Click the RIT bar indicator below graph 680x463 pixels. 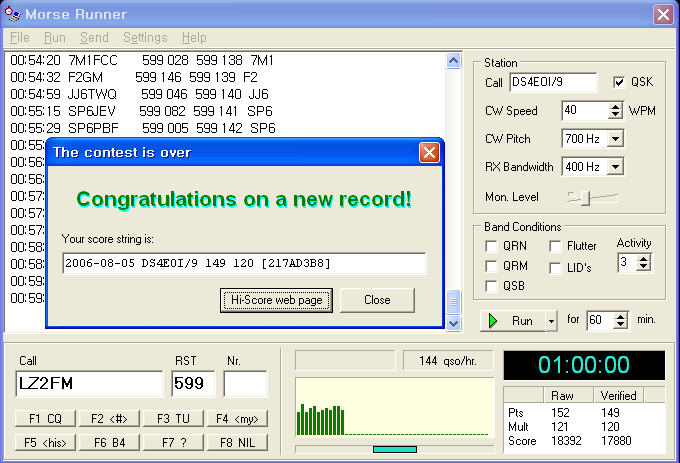point(395,449)
